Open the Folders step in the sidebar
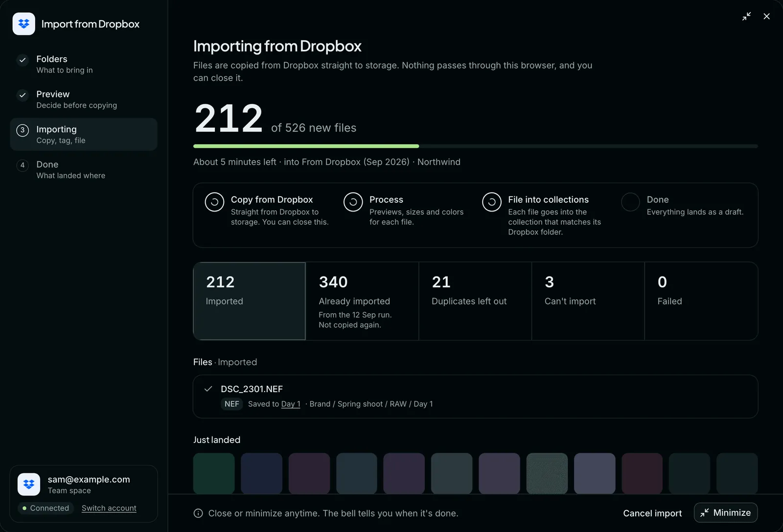Image resolution: width=783 pixels, height=532 pixels. click(84, 64)
